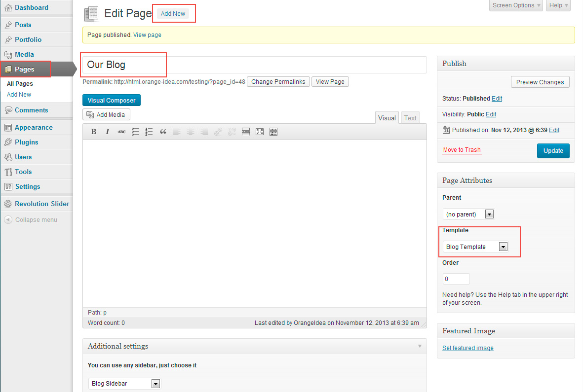Insert a blockquote in the editor
Screen dimensions: 583x392
(x=163, y=132)
